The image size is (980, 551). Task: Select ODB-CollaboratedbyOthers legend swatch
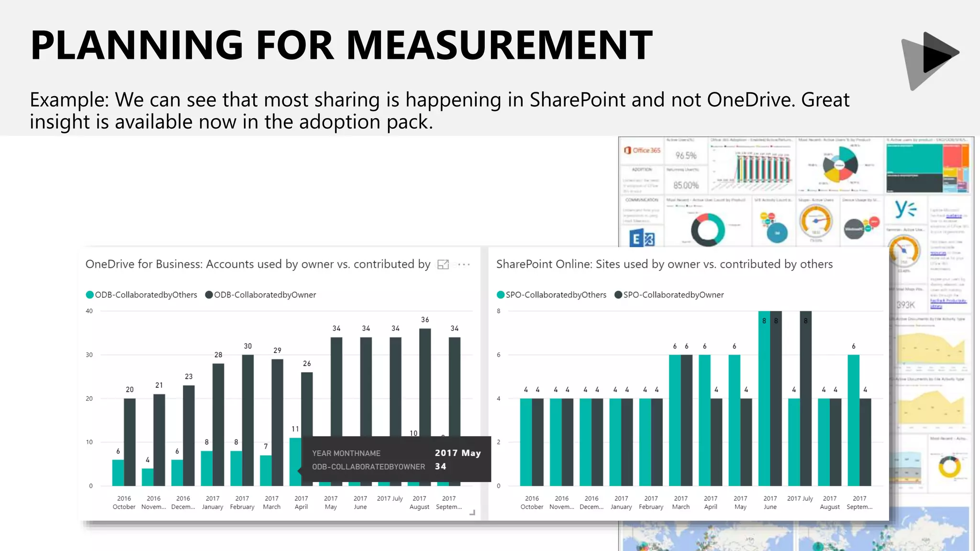click(x=89, y=295)
